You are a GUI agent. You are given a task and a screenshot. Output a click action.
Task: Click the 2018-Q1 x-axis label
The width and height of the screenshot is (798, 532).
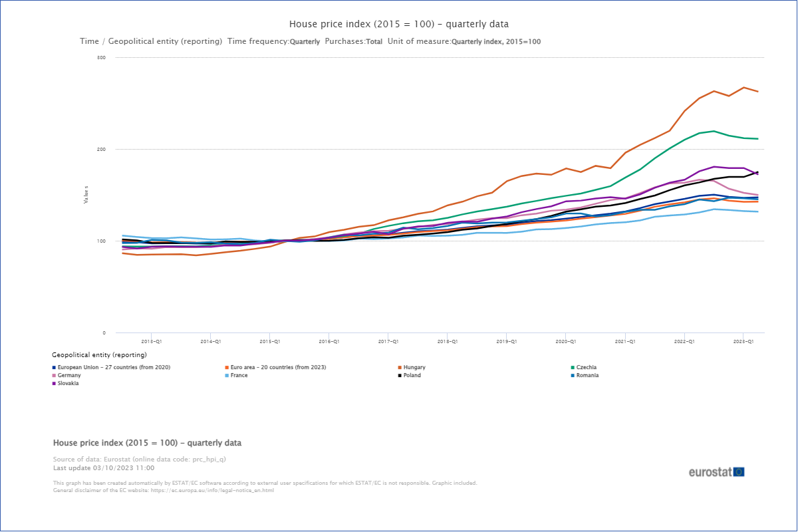(447, 341)
